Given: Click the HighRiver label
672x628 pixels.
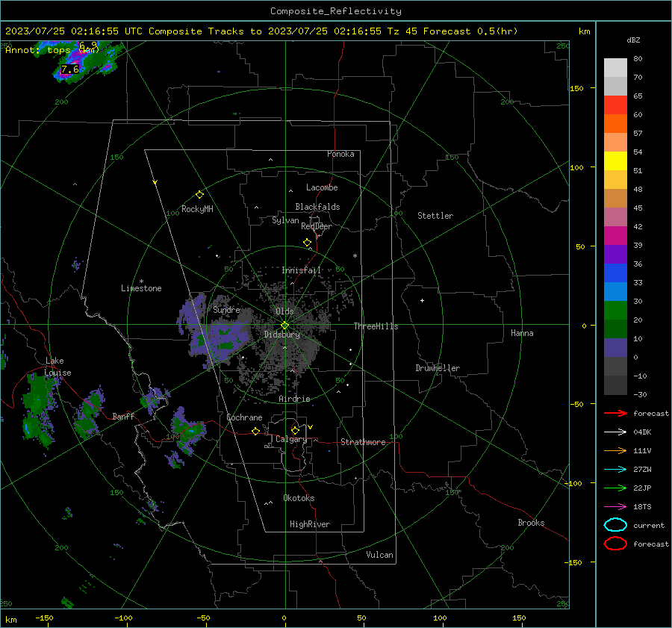Looking at the screenshot, I should click(x=310, y=524).
